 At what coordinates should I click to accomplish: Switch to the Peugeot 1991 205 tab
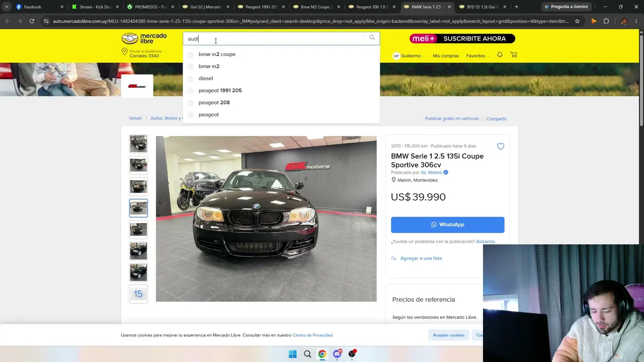pos(261,7)
